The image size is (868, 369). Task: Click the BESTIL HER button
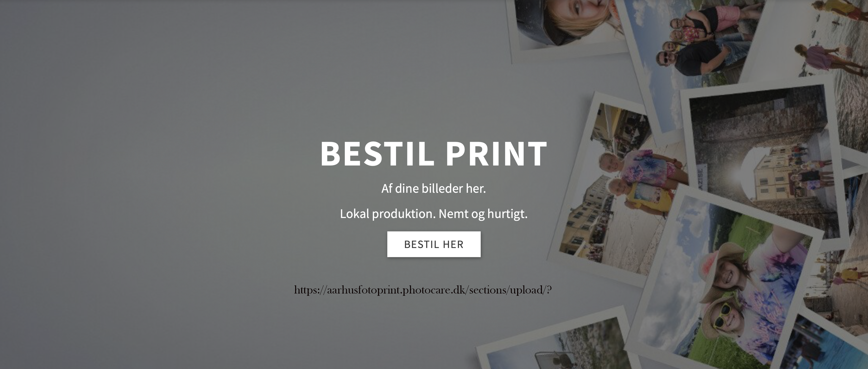(x=434, y=244)
